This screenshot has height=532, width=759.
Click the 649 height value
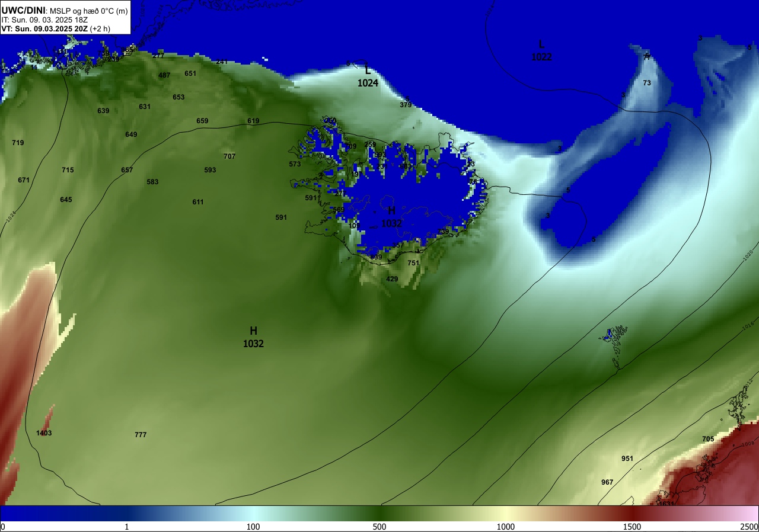pos(131,134)
